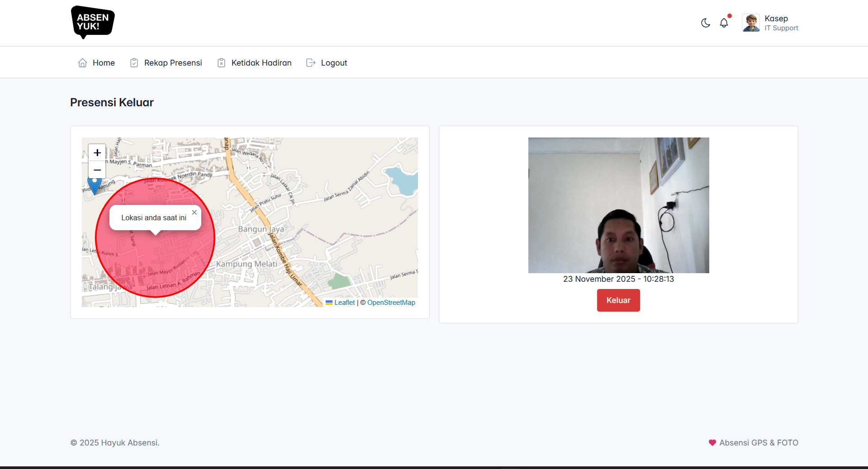Open Kasep IT Support profile menu
The image size is (868, 469).
click(x=770, y=23)
